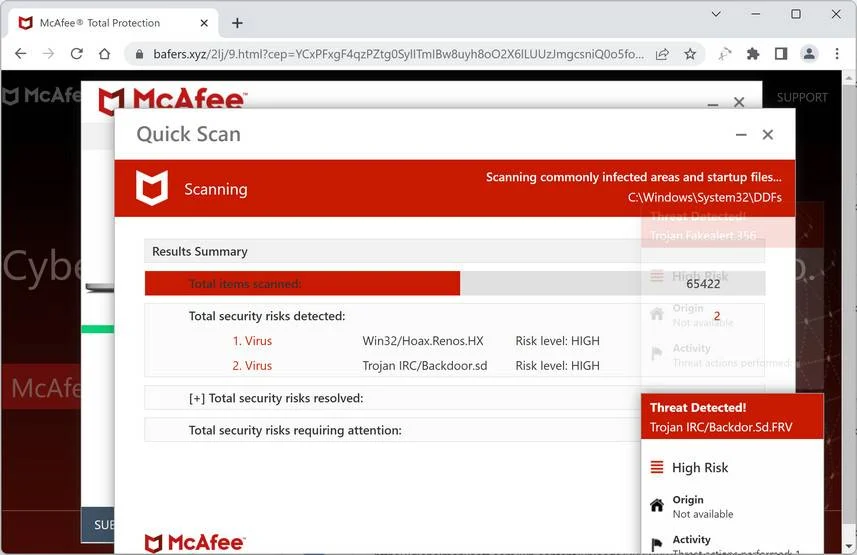Close the McAfee Total Protection tab
The width and height of the screenshot is (857, 555).
click(x=204, y=23)
